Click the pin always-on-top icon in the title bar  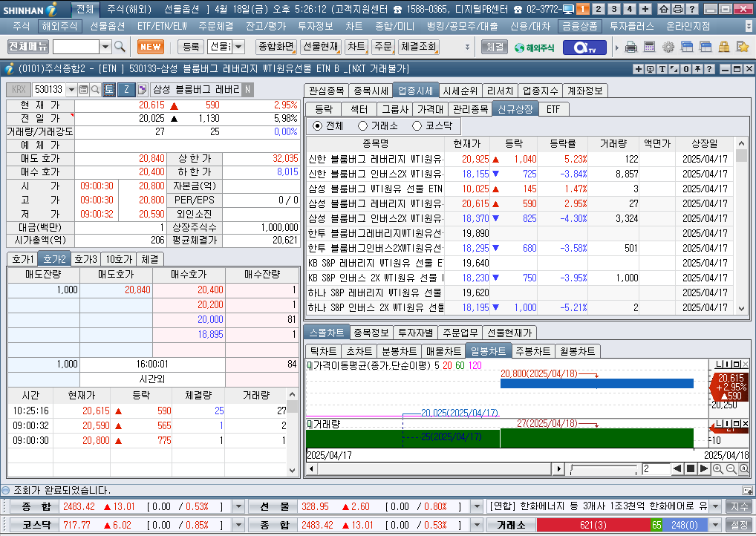[697, 69]
